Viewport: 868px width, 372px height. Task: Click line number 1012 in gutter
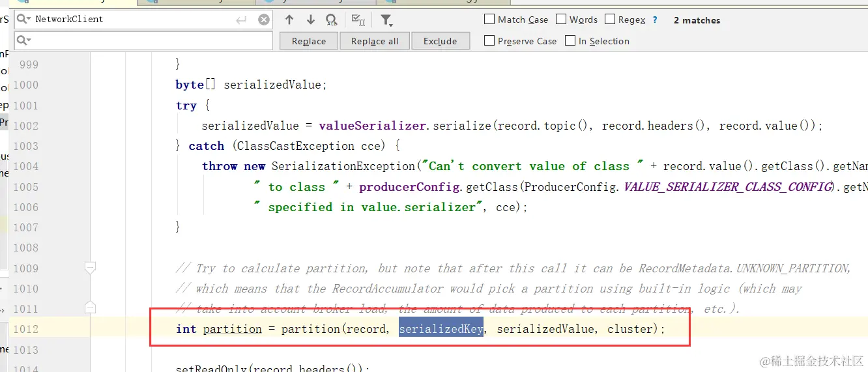26,329
